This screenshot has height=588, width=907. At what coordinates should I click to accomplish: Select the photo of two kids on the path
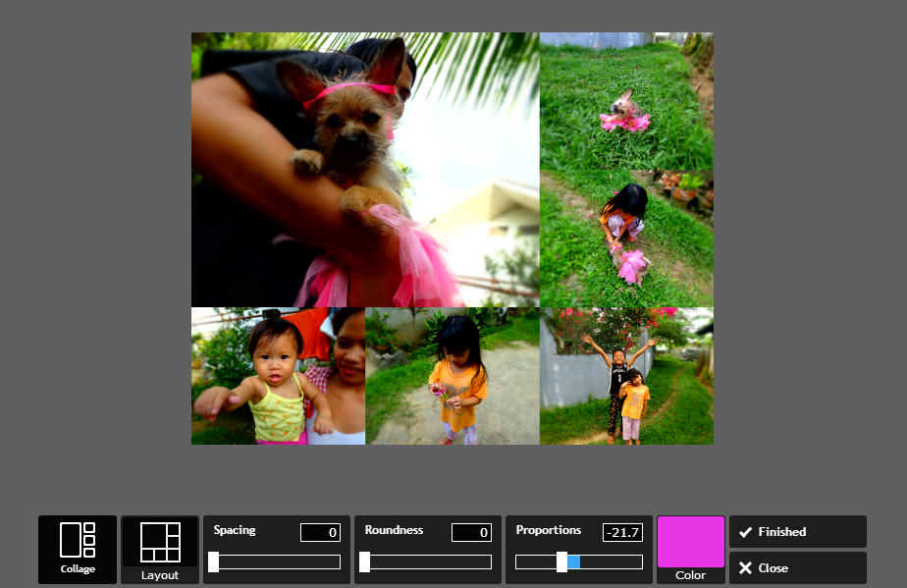pos(626,375)
